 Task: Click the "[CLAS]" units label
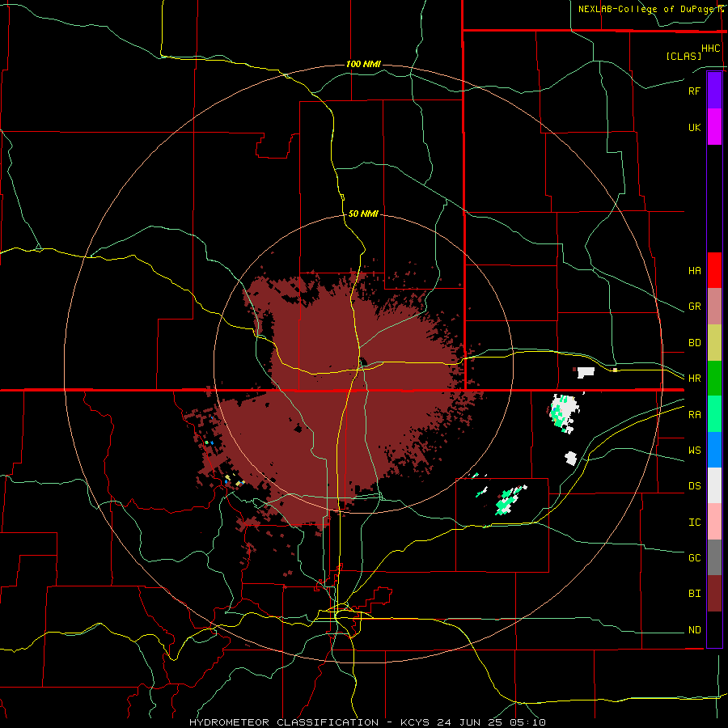(684, 56)
